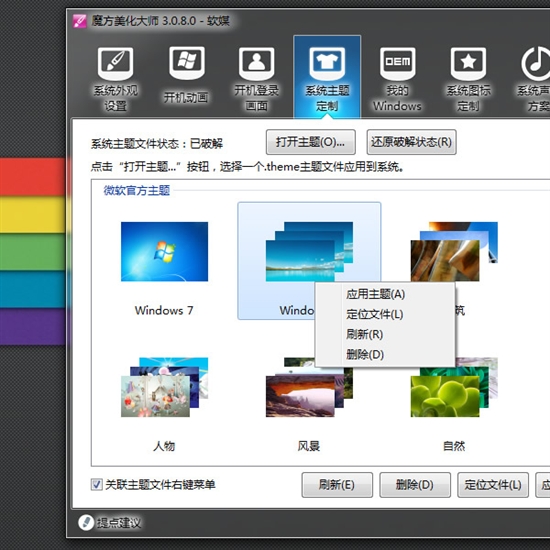Click the bottom 删除(D) button

pyautogui.click(x=415, y=485)
